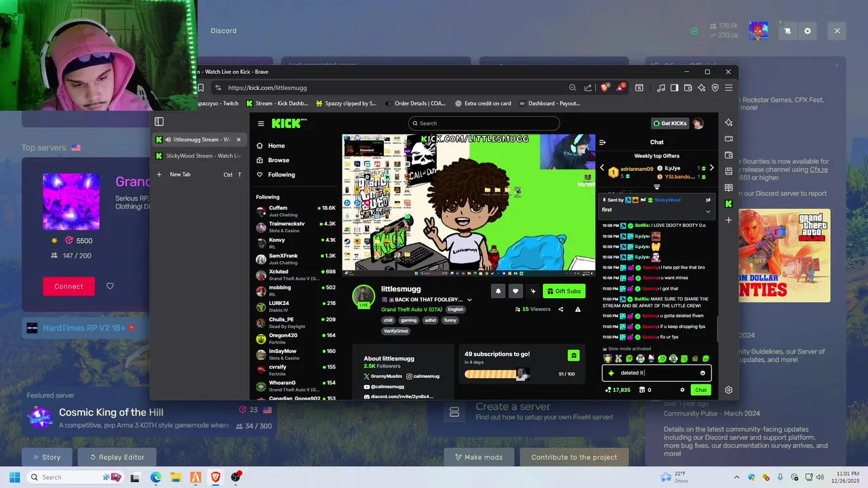Viewport: 868px width, 488px height.
Task: Open chat settings gear beside Chat button
Action: click(x=682, y=390)
